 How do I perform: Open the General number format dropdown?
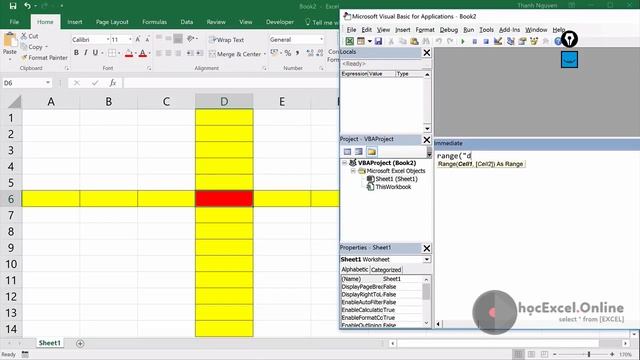coord(322,40)
